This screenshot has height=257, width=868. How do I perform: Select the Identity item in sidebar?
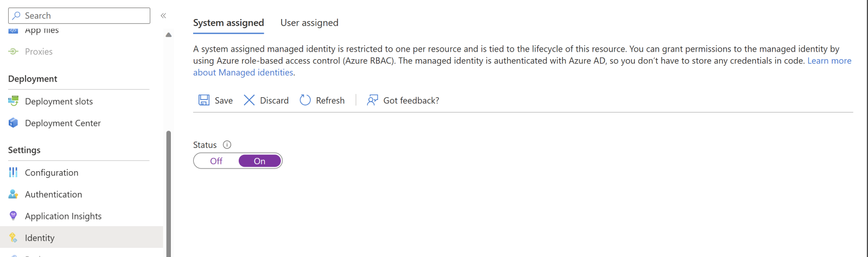[x=40, y=238]
